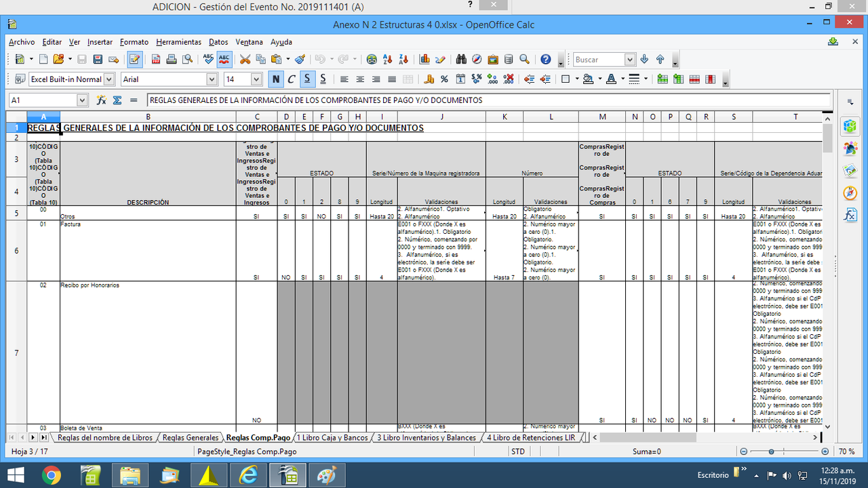The height and width of the screenshot is (488, 868).
Task: Toggle Double Underline formatting
Action: tap(323, 79)
